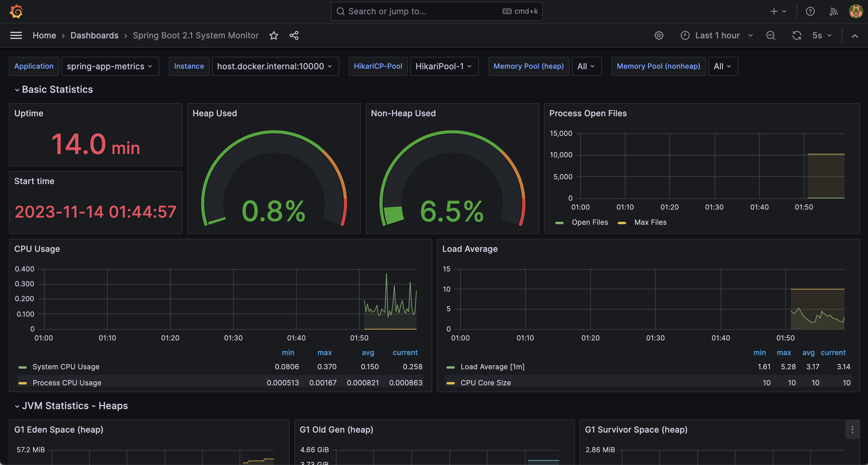Refresh the dashboard now
Viewport: 868px width, 465px height.
point(797,35)
